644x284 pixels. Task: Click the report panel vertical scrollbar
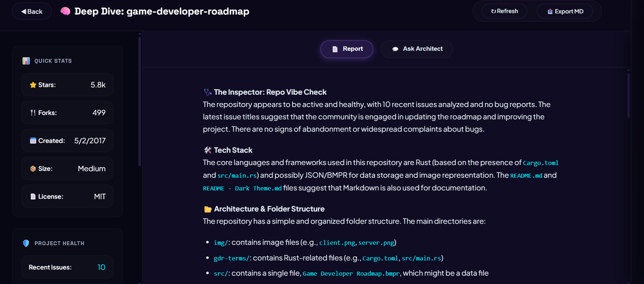tap(628, 95)
